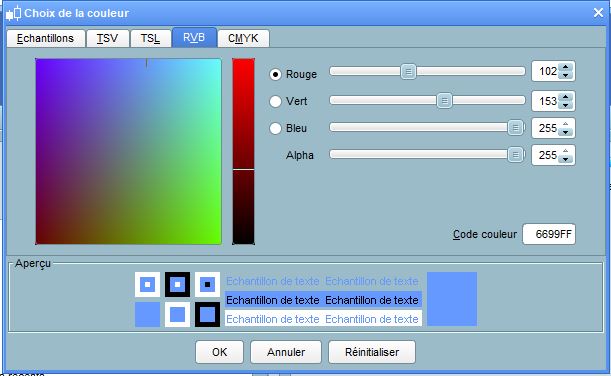This screenshot has width=611, height=376.
Task: Click the title bar application icon
Action: pyautogui.click(x=13, y=13)
